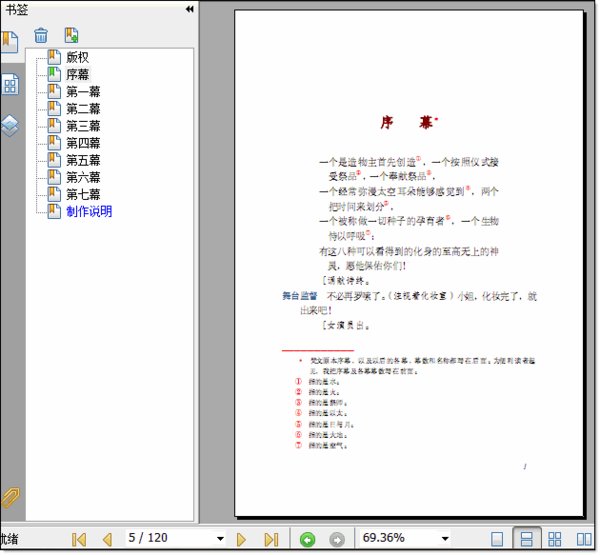Open the page number dropdown arrow
Screen dimensions: 600x555
220,539
